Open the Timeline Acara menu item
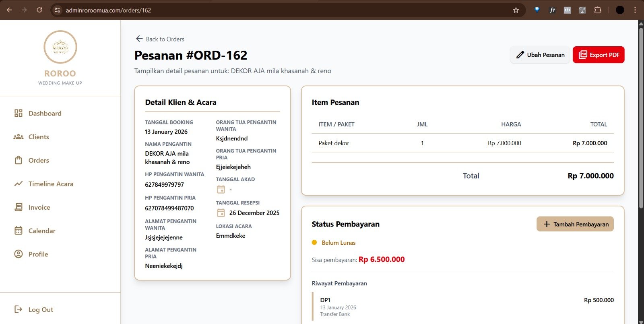Viewport: 644px width, 324px height. (x=51, y=184)
